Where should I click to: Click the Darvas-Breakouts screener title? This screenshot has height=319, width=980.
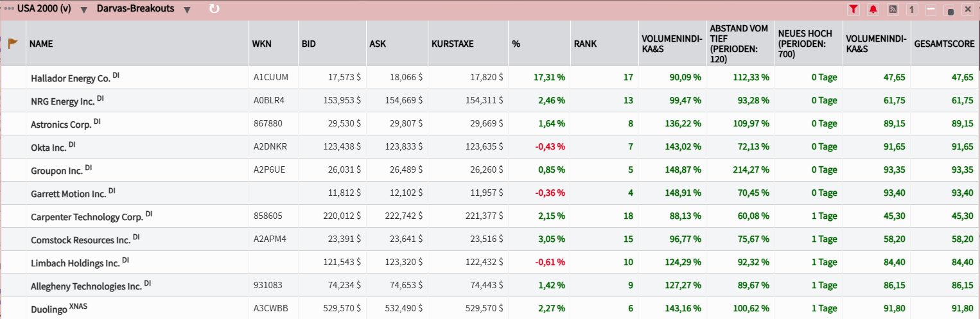pyautogui.click(x=136, y=9)
